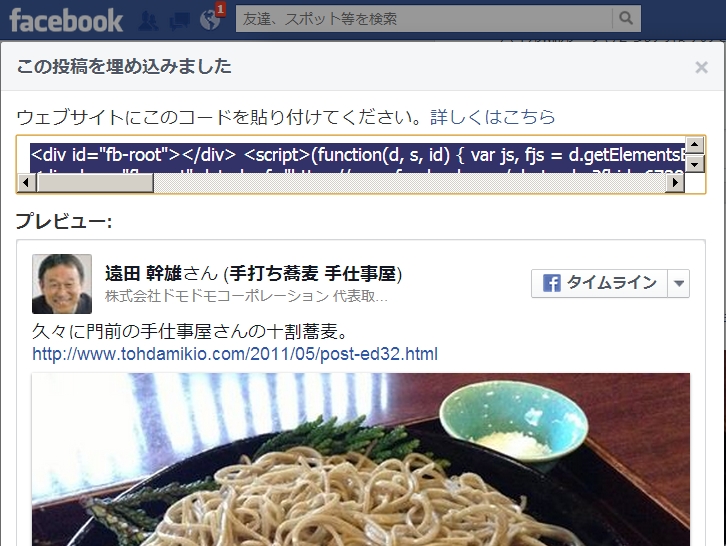Close the embed post dialog
The image size is (726, 546).
pyautogui.click(x=701, y=67)
